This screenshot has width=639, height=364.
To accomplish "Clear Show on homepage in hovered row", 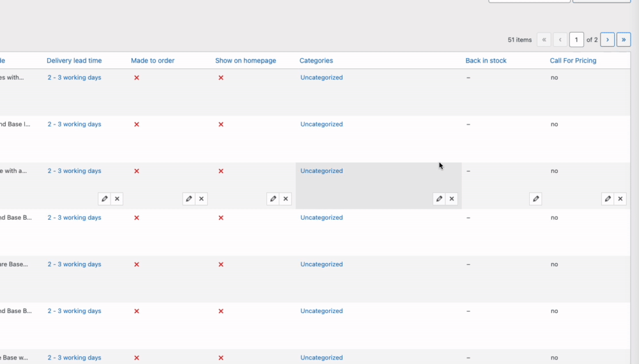I will pos(286,199).
